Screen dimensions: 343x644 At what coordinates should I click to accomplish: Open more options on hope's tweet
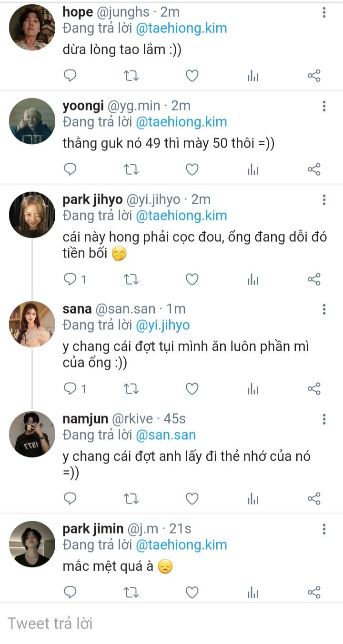(324, 13)
